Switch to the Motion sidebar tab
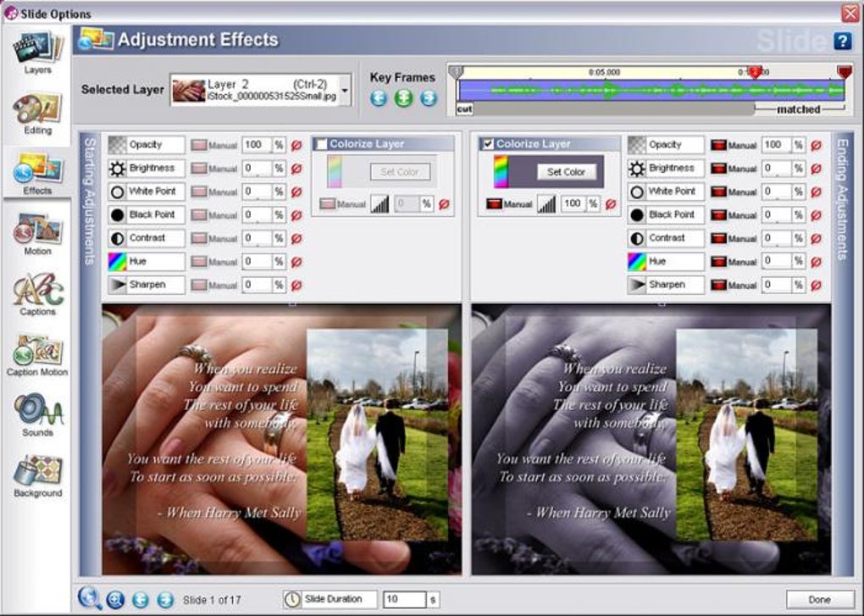 (37, 234)
